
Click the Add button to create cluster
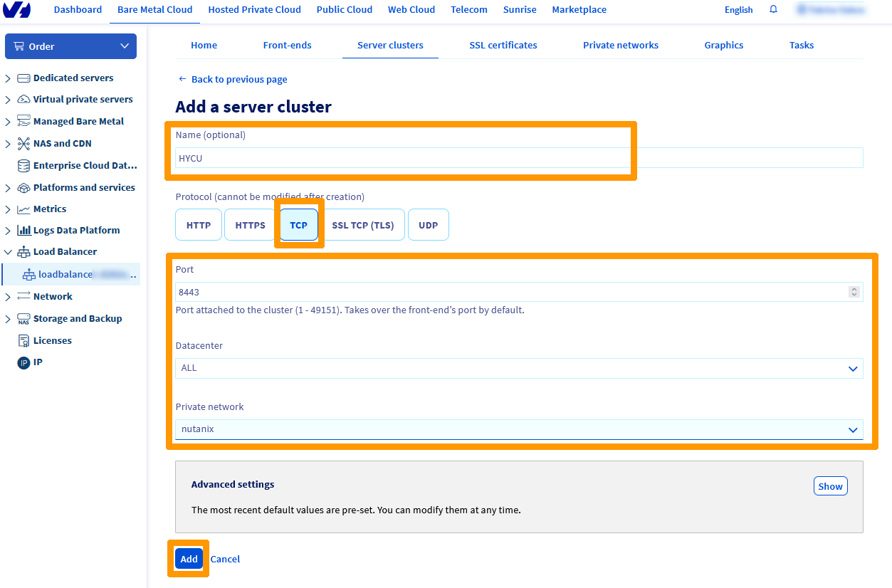[x=188, y=559]
